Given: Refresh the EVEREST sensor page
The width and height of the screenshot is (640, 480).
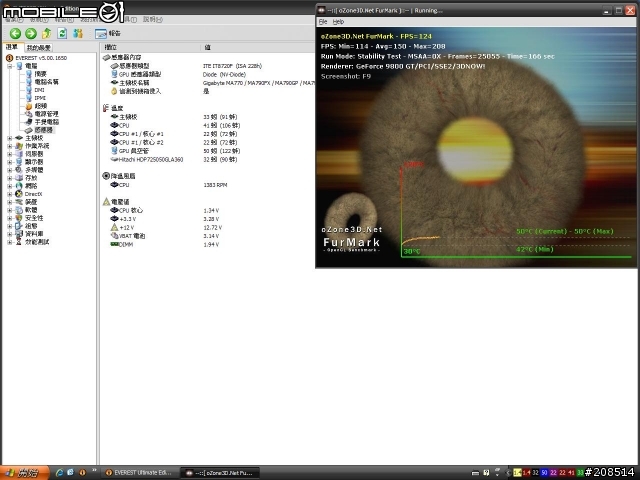Looking at the screenshot, I should (x=62, y=33).
